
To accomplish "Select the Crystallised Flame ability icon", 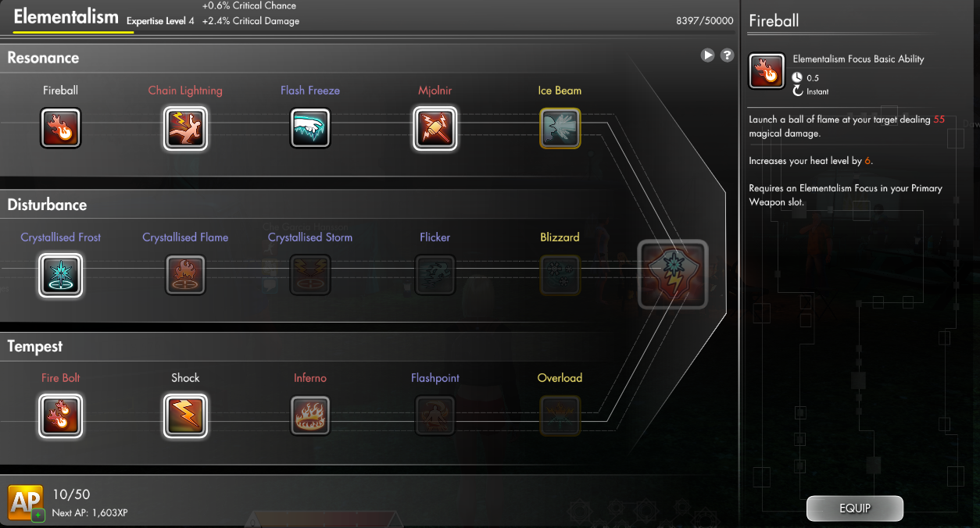I will (185, 275).
